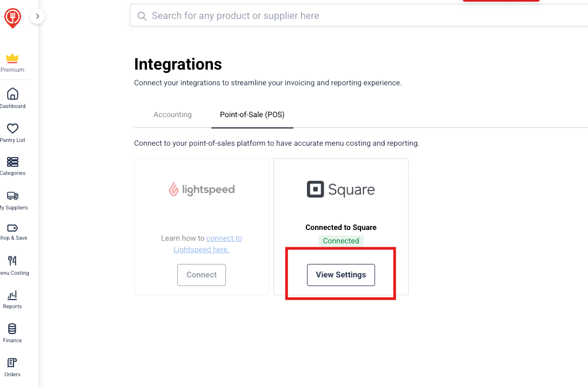The width and height of the screenshot is (588, 387).
Task: Expand the sidebar with chevron arrow
Action: [37, 16]
